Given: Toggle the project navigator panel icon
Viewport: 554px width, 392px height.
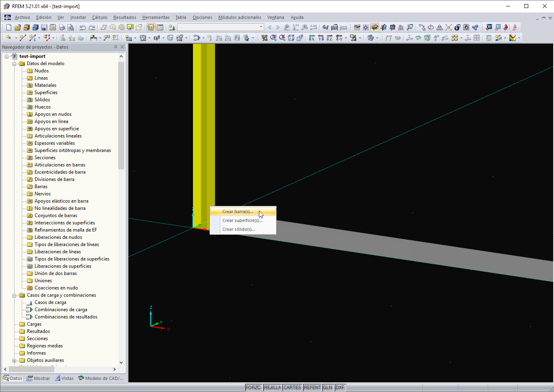Looking at the screenshot, I should (x=151, y=27).
